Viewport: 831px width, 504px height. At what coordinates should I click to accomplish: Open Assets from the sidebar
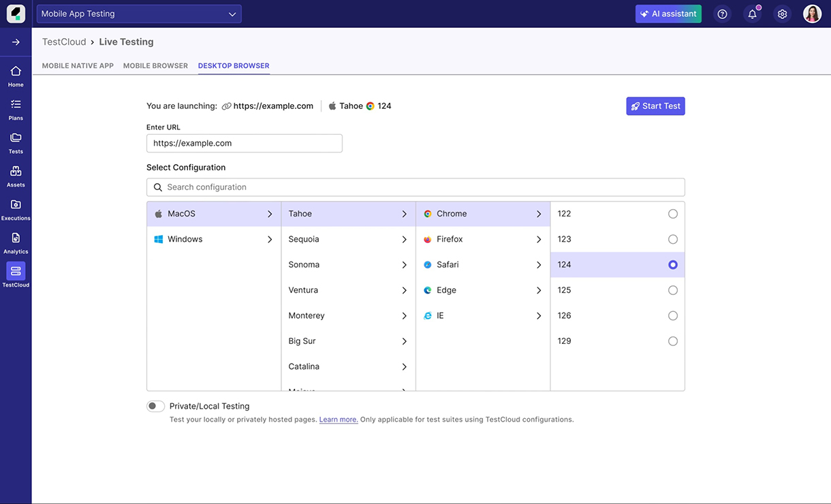coord(16,176)
